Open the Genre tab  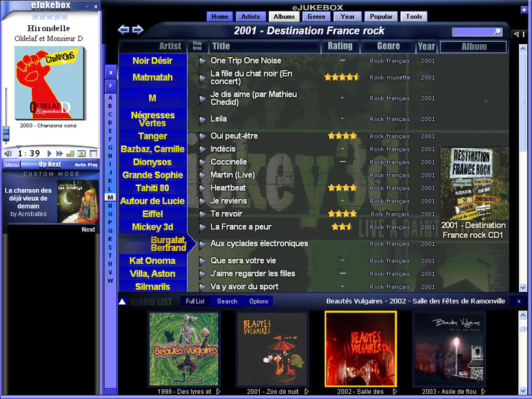tap(316, 16)
